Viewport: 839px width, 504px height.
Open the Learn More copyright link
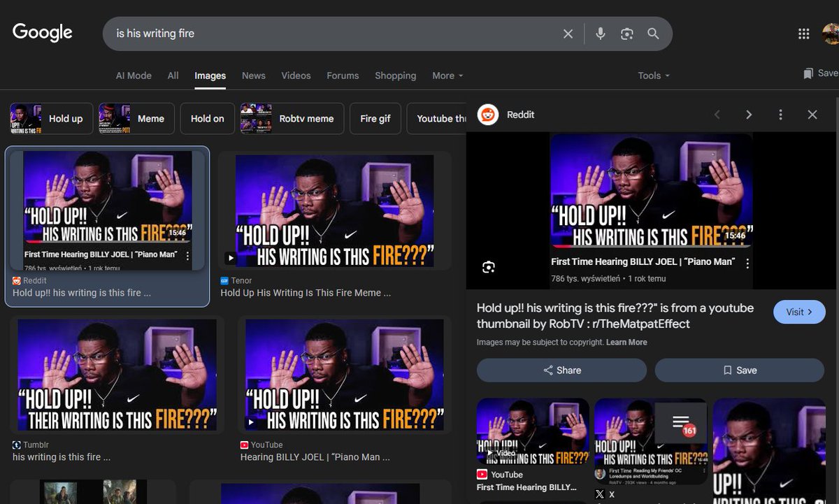point(626,343)
